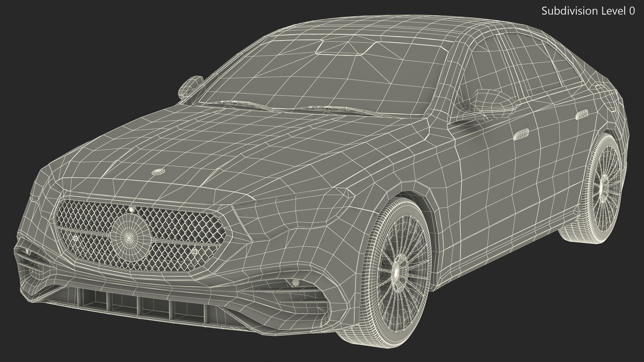Click the Subdivision Level 0 label

588,11
